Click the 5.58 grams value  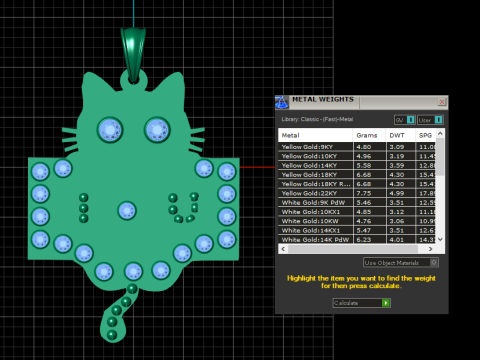[364, 166]
